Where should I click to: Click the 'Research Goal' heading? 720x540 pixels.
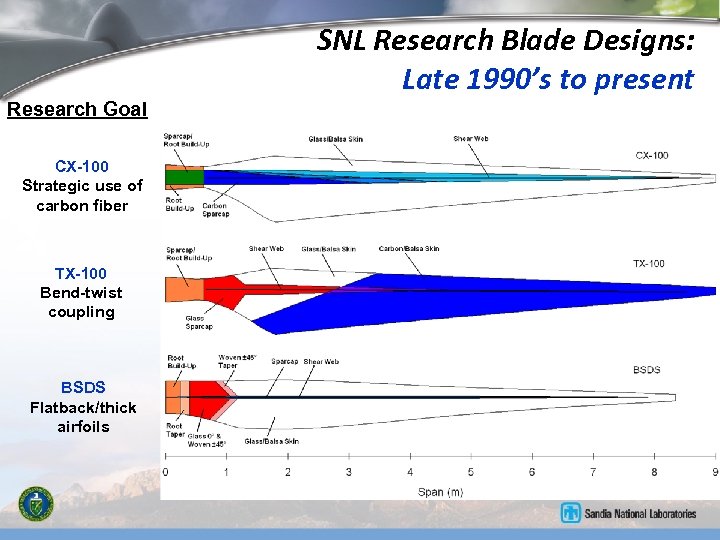tap(77, 109)
